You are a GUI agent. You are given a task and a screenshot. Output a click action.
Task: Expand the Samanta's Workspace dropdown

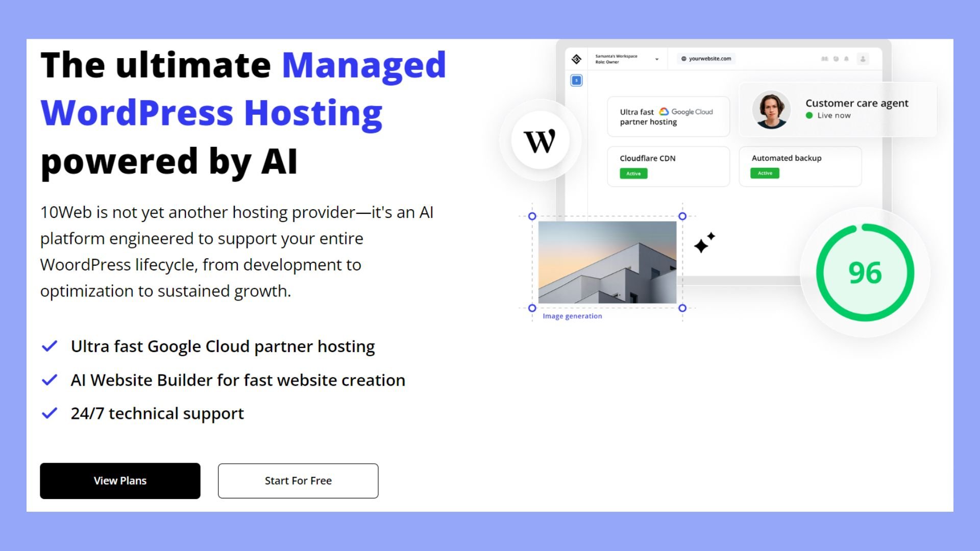coord(657,59)
